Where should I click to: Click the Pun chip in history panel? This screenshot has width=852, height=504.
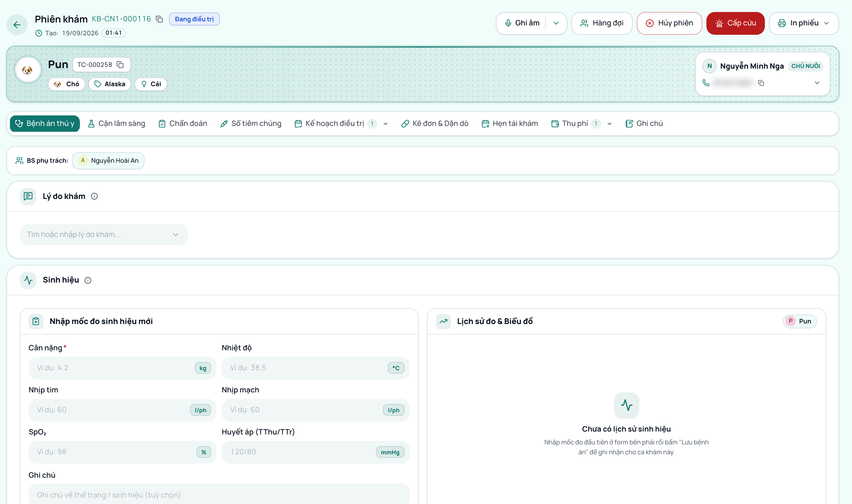(800, 321)
